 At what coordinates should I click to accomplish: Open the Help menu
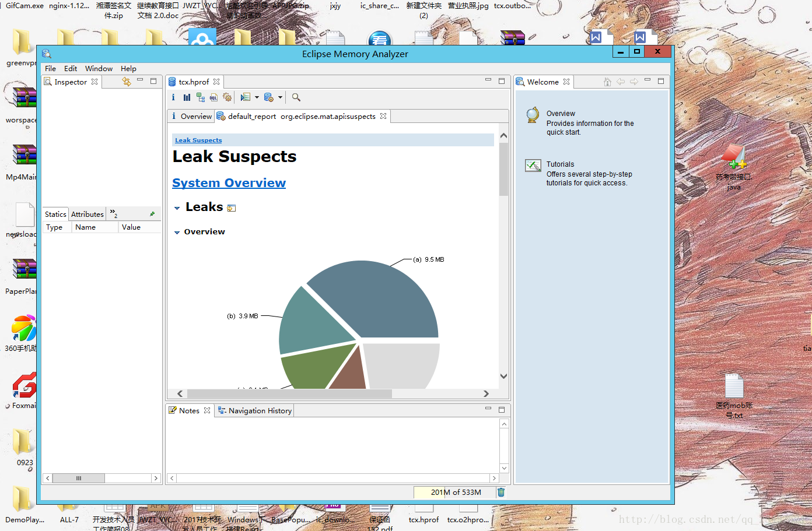[x=128, y=68]
